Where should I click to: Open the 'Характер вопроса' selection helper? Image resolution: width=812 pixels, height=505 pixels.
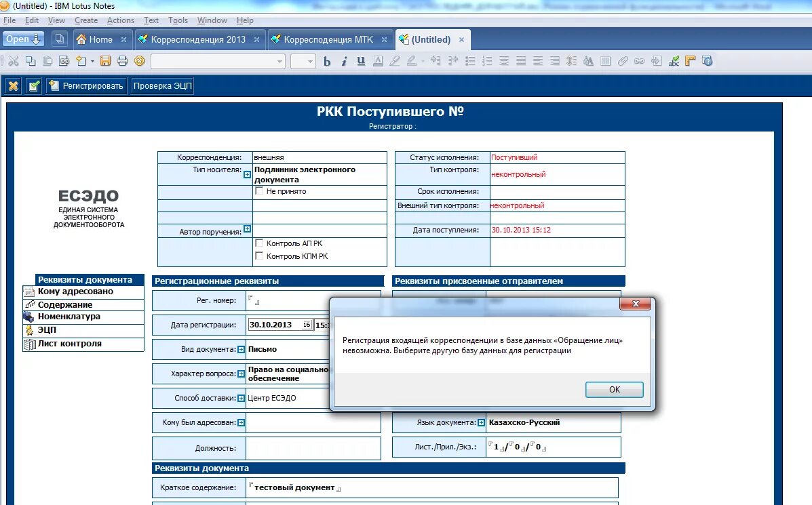241,374
